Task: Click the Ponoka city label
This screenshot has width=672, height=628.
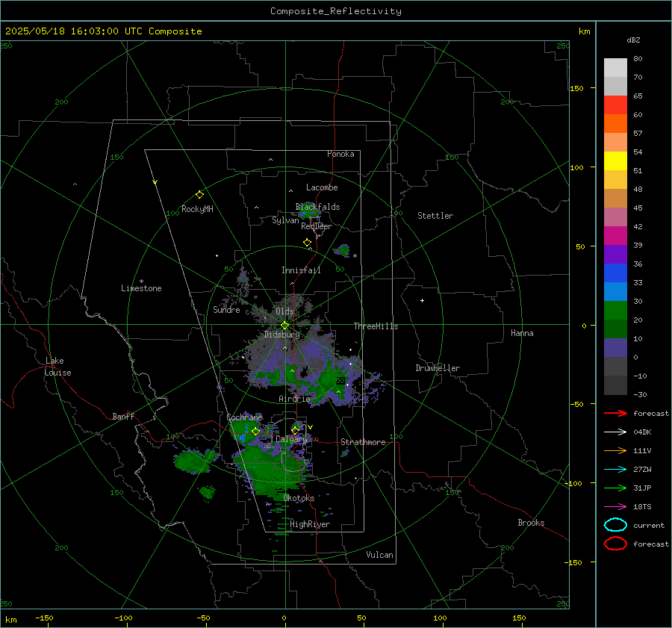Action: (340, 154)
